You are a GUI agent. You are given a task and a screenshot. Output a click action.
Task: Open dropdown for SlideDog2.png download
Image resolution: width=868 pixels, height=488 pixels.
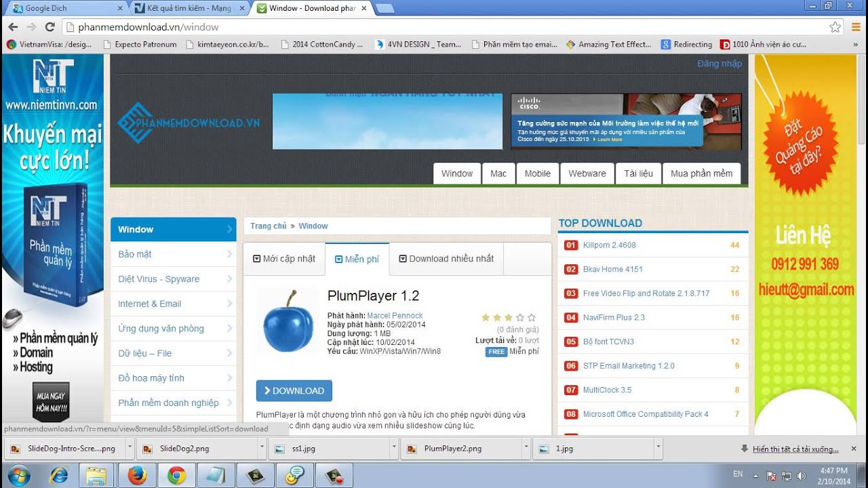click(x=262, y=448)
